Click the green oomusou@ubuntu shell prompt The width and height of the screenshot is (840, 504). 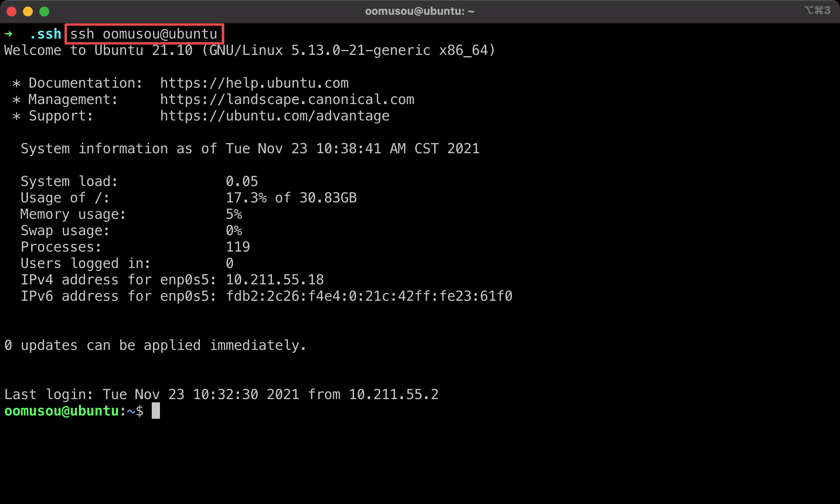[x=62, y=411]
